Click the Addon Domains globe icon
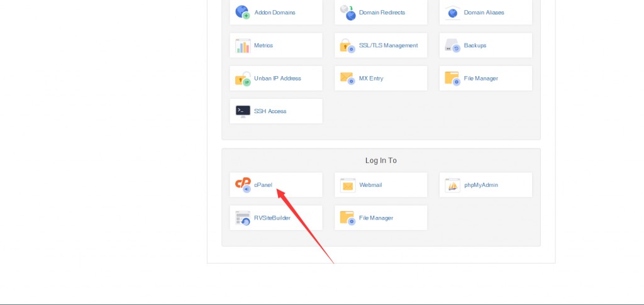The image size is (644, 305). tap(243, 13)
